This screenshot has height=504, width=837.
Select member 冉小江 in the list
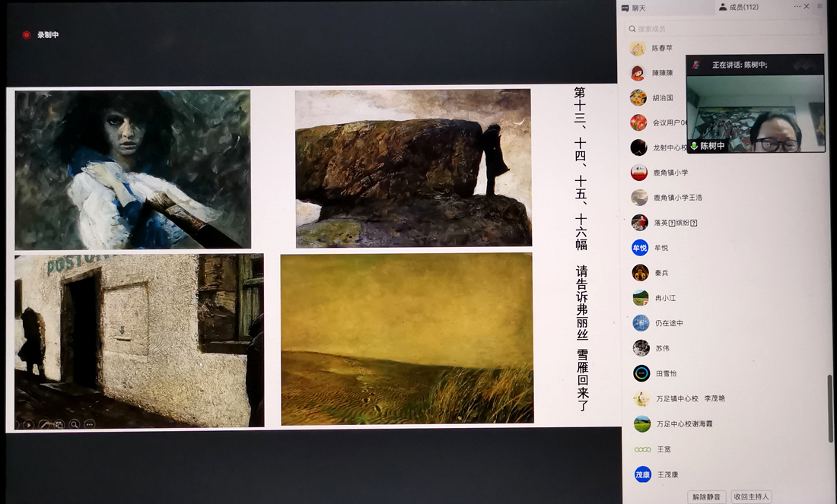click(x=665, y=298)
